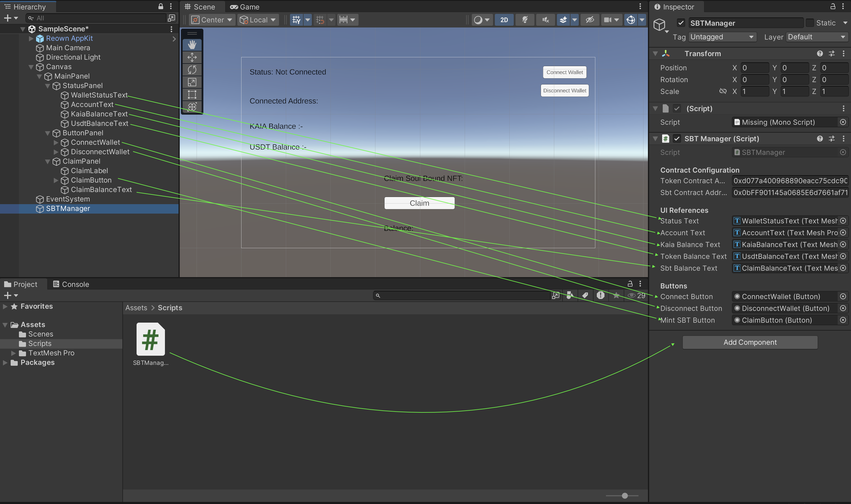Select the Rotate tool in scene toolbar
This screenshot has width=851, height=504.
[x=192, y=70]
